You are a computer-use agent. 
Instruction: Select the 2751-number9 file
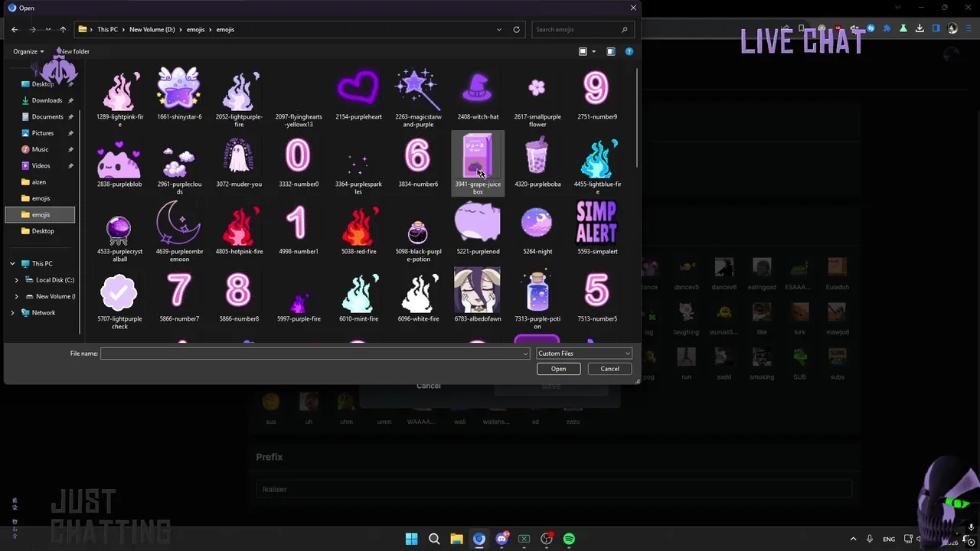click(x=597, y=93)
